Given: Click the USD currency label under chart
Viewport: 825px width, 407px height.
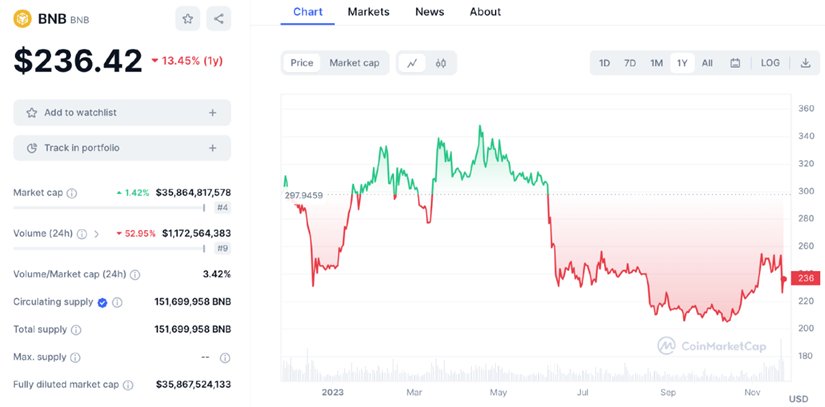Looking at the screenshot, I should coord(799,399).
